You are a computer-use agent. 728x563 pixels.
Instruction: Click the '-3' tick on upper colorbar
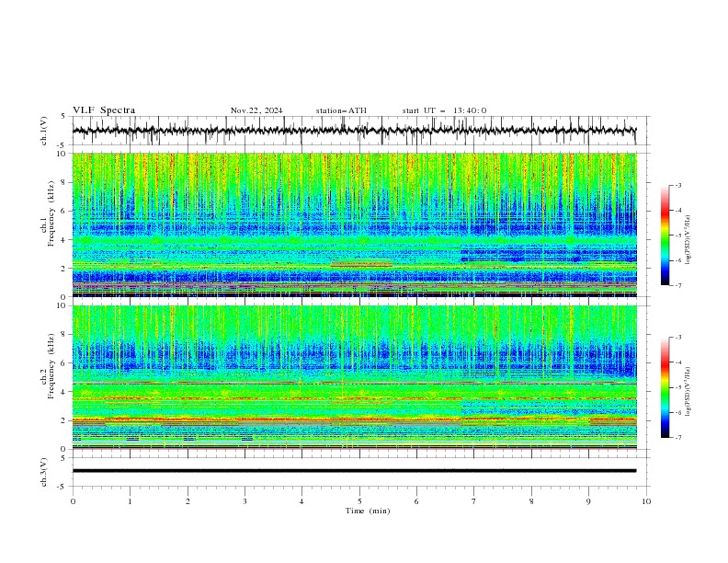pyautogui.click(x=677, y=185)
